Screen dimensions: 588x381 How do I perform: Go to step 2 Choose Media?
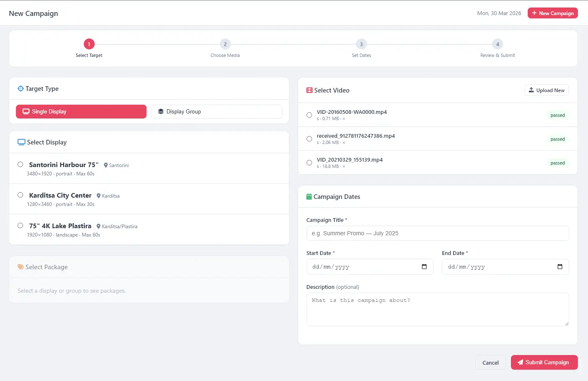(x=225, y=44)
